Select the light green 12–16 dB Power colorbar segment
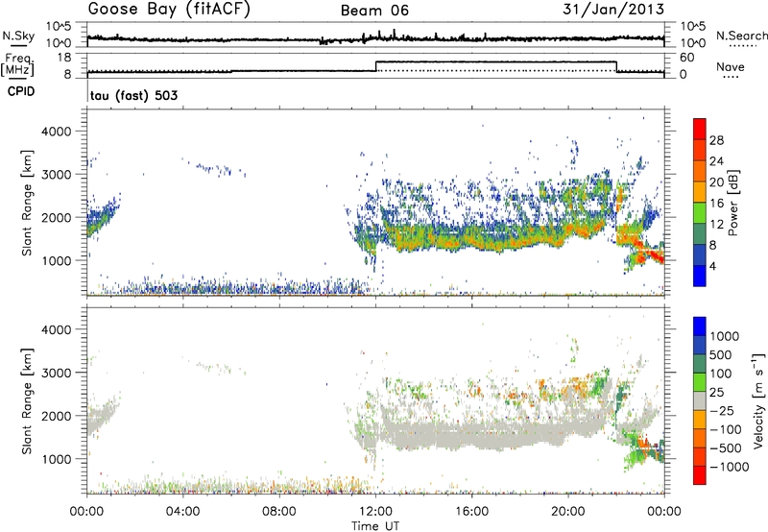This screenshot has width=768, height=532. (x=700, y=212)
